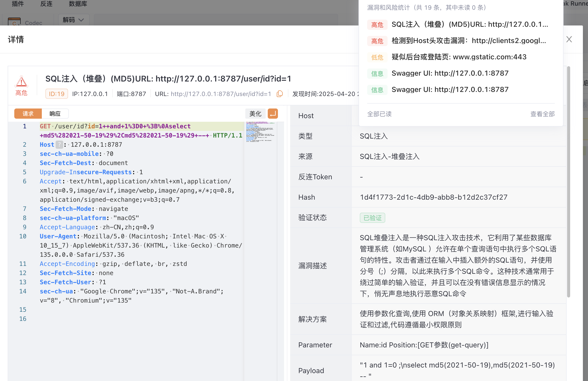
Task: Click the ID:19 tag
Action: [x=57, y=94]
